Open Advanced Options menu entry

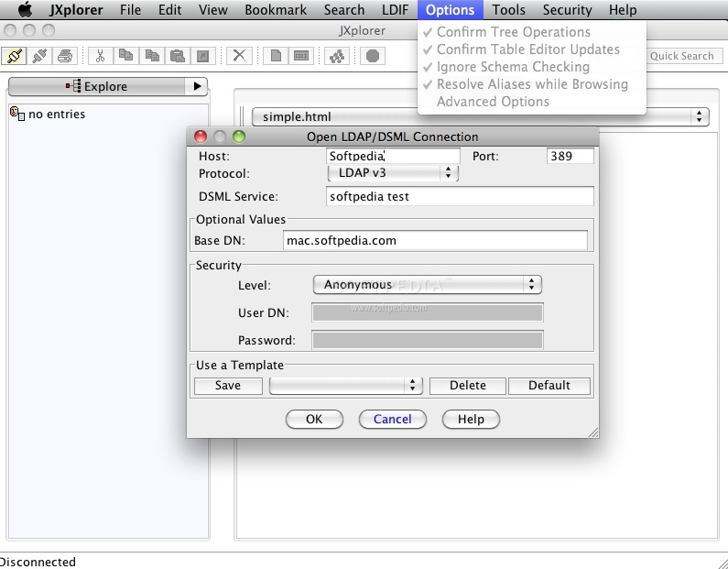[532, 102]
